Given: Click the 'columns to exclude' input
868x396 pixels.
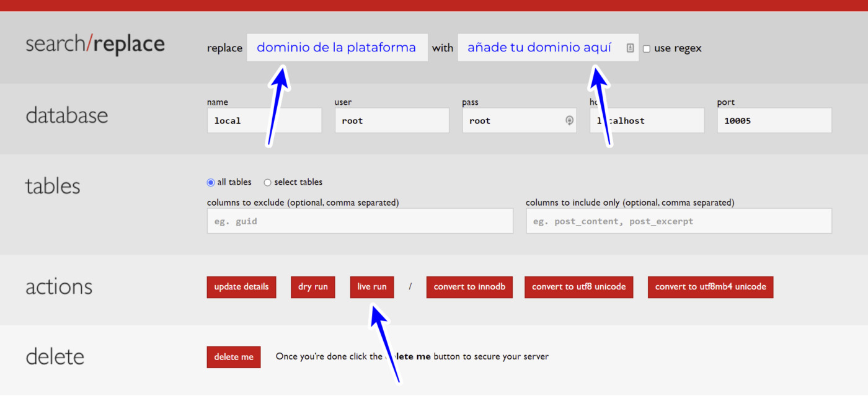Looking at the screenshot, I should pos(360,221).
